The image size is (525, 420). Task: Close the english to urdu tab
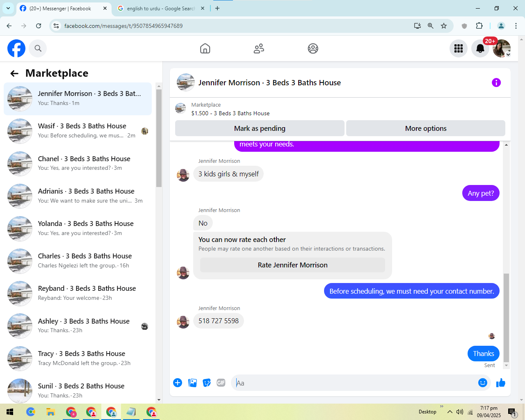click(x=203, y=8)
